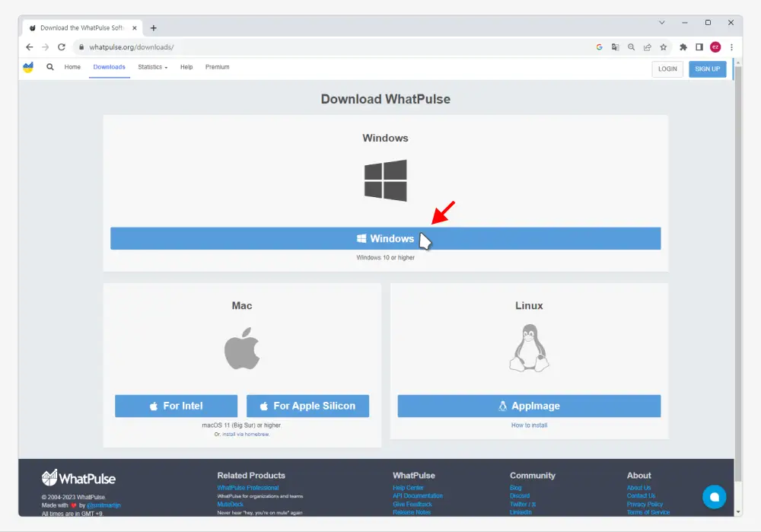The height and width of the screenshot is (532, 761).
Task: Download the Windows version
Action: [385, 238]
